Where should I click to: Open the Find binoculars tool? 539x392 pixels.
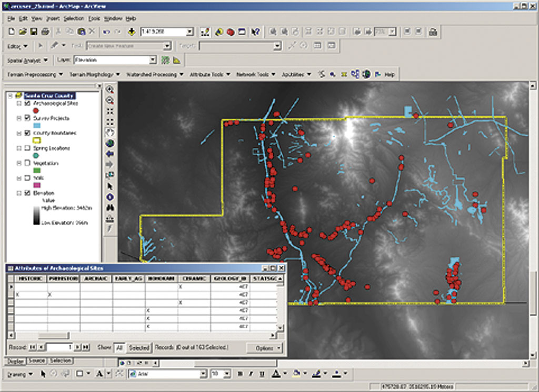tap(110, 207)
